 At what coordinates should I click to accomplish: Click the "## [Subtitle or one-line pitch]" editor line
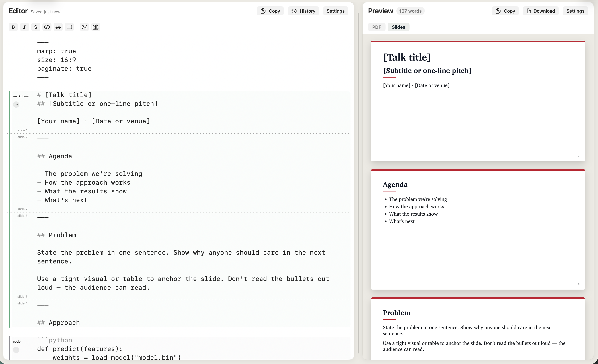97,104
